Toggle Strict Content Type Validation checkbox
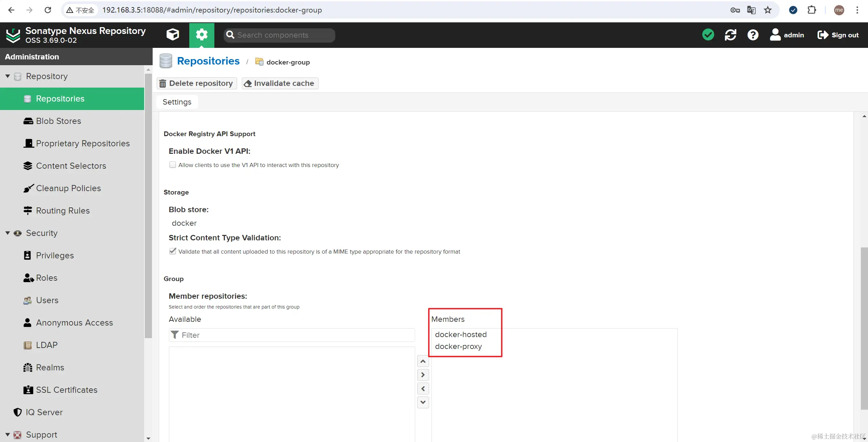The image size is (868, 442). 173,251
